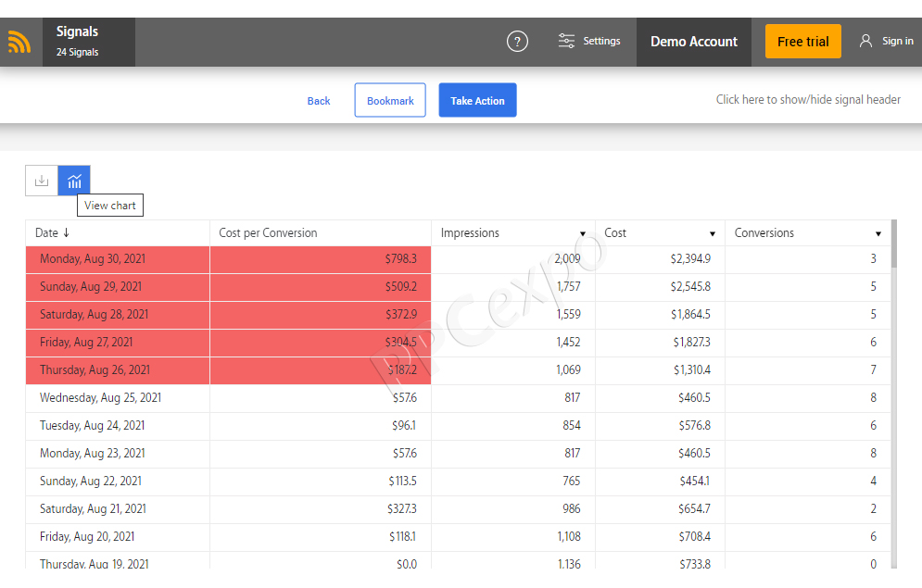Viewport: 922px width, 588px height.
Task: Click the $798.3 cost per conversion value
Action: (401, 259)
